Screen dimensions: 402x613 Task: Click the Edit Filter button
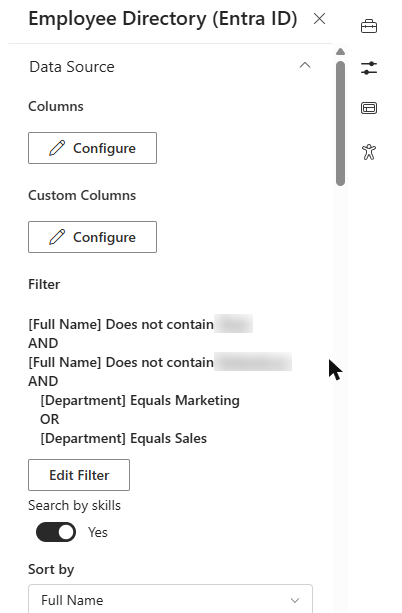(x=79, y=475)
